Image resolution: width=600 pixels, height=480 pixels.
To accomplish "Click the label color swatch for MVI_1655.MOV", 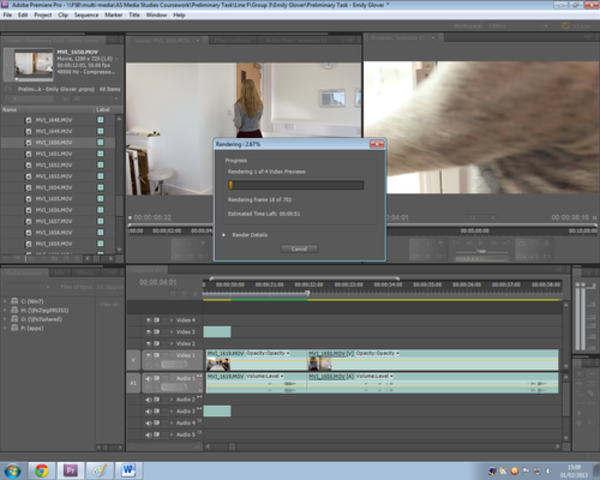I will click(x=100, y=199).
